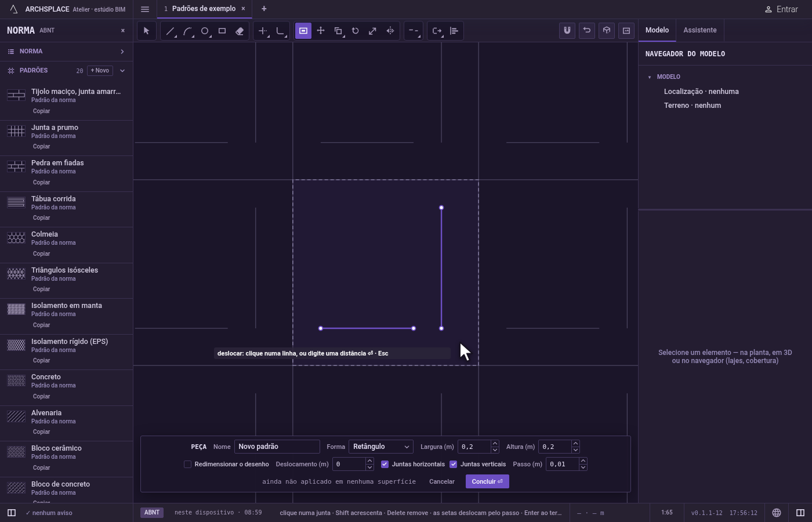
Task: Open the align tool
Action: pyautogui.click(x=454, y=31)
